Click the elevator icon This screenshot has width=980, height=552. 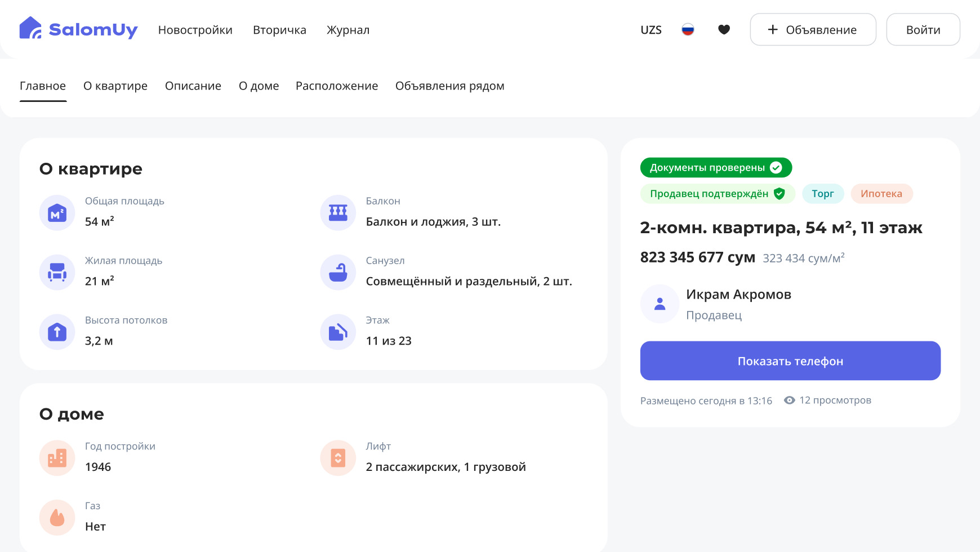tap(338, 458)
